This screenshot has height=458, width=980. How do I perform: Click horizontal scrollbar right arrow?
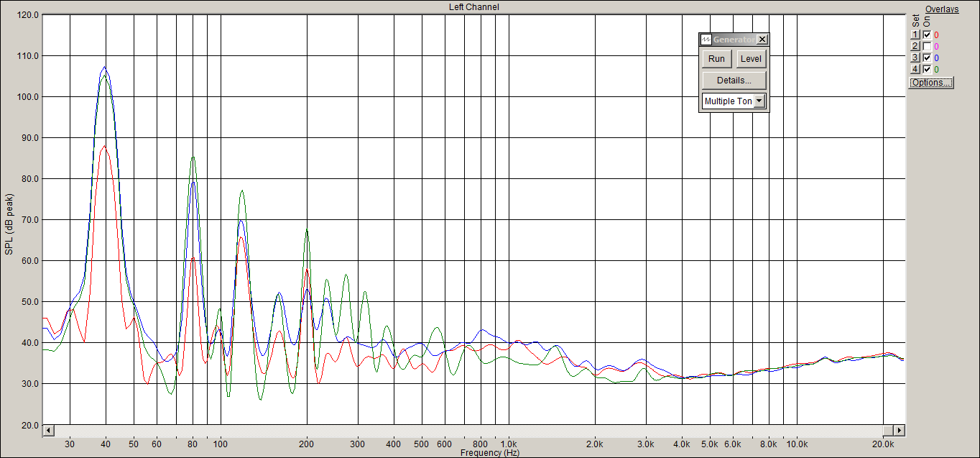899,430
